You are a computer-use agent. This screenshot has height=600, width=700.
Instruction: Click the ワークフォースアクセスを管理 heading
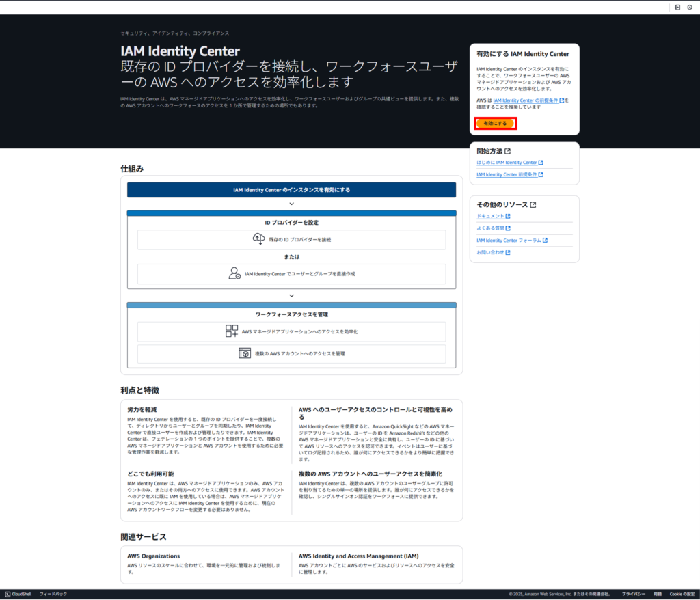[x=291, y=315]
